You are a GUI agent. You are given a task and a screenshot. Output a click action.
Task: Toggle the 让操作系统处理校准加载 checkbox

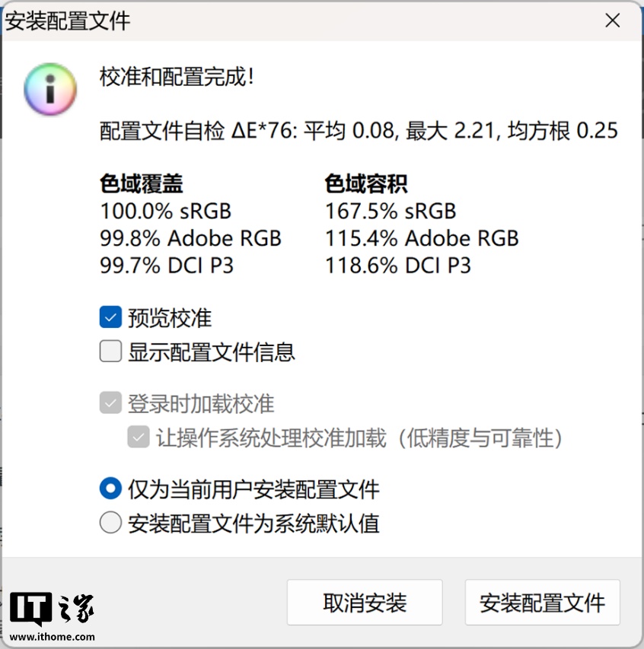[139, 437]
